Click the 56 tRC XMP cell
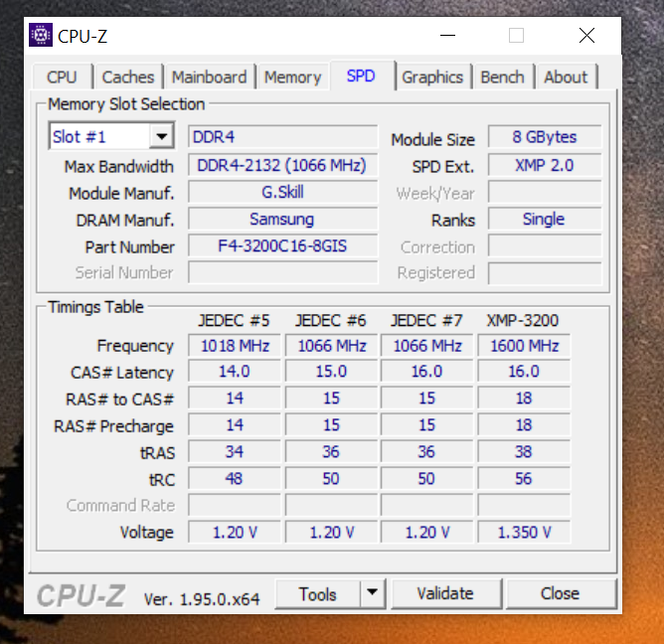Image resolution: width=664 pixels, height=644 pixels. click(x=524, y=479)
